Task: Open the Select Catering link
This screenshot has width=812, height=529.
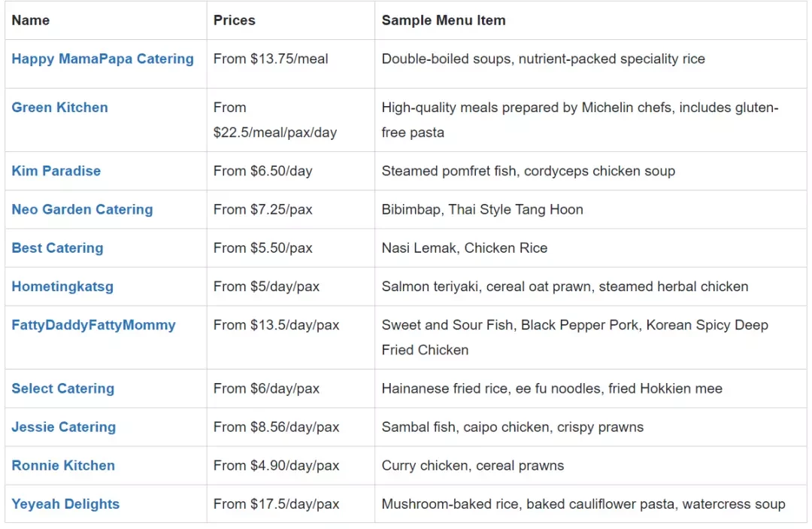Action: click(62, 388)
